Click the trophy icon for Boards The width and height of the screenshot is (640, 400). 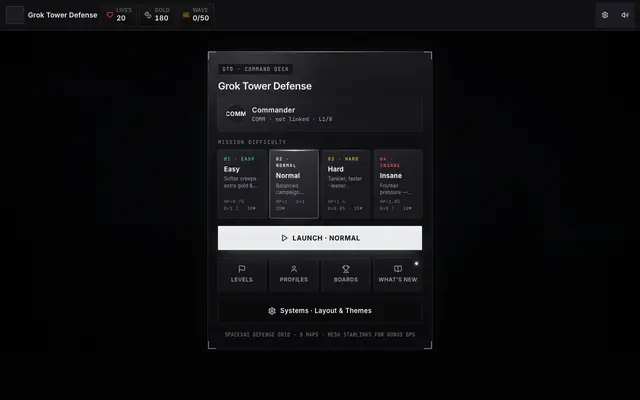pyautogui.click(x=346, y=269)
